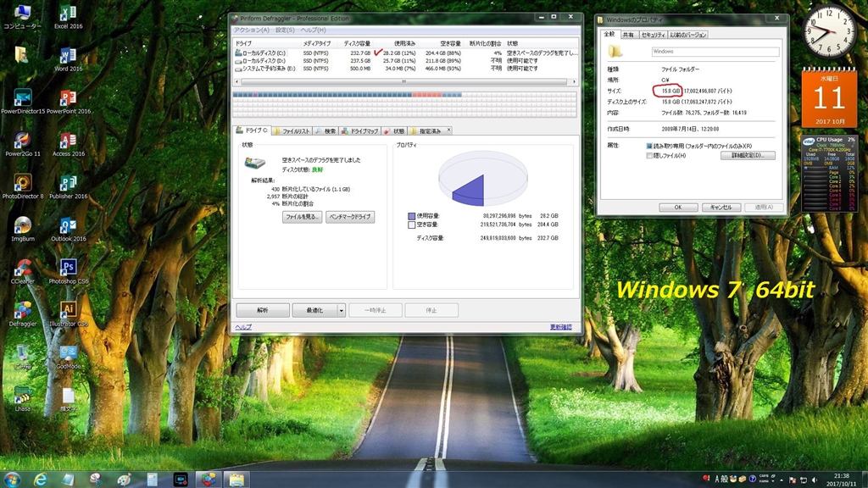Click the 解析 button in Defraggler
The image size is (868, 488).
tap(263, 310)
